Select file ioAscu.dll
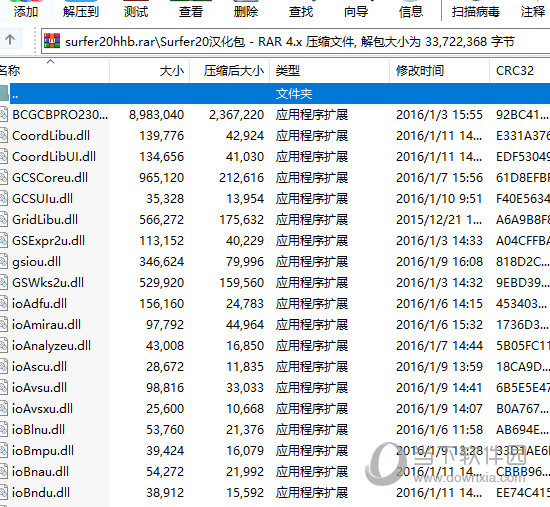The height and width of the screenshot is (507, 550). click(39, 367)
